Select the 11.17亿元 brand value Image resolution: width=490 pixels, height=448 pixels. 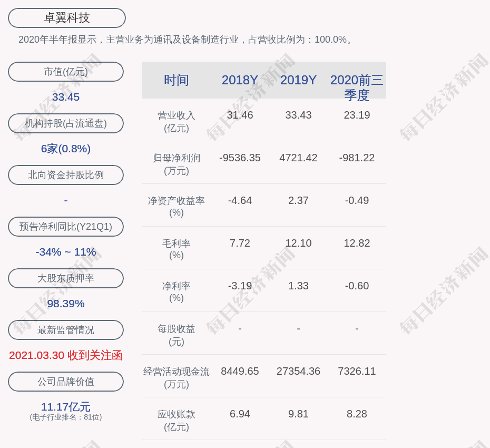coord(66,407)
